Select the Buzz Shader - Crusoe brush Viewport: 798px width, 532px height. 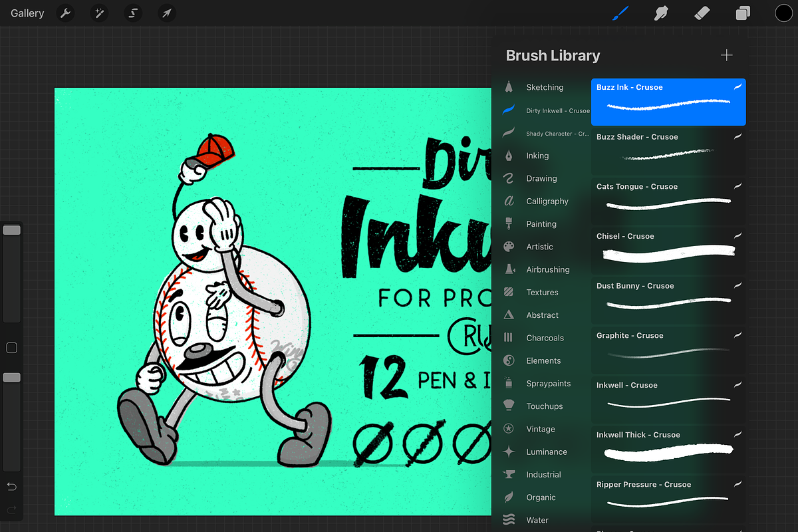pyautogui.click(x=668, y=152)
